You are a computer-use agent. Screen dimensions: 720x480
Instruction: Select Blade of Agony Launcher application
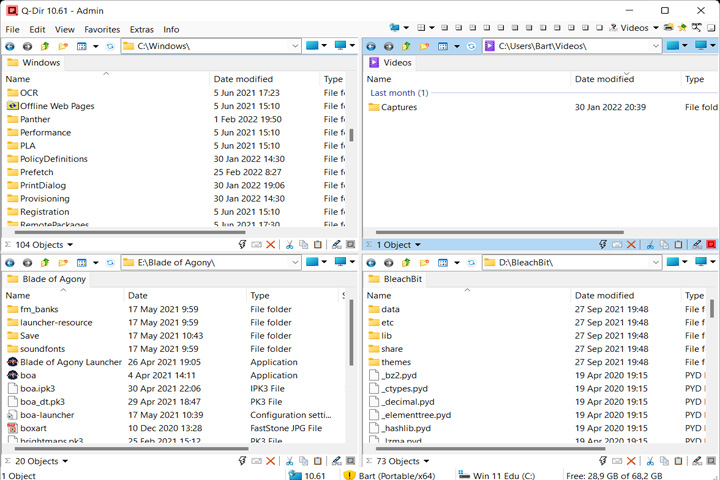pyautogui.click(x=71, y=362)
